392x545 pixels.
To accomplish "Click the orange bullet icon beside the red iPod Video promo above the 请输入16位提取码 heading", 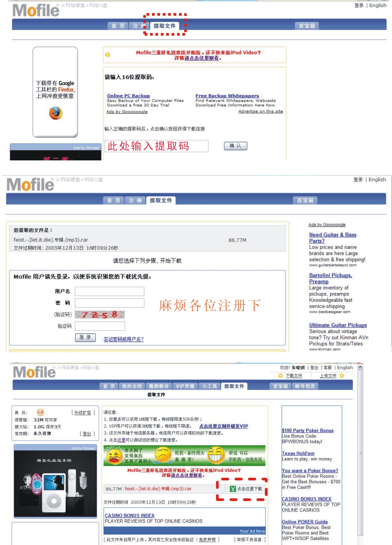I will click(108, 55).
